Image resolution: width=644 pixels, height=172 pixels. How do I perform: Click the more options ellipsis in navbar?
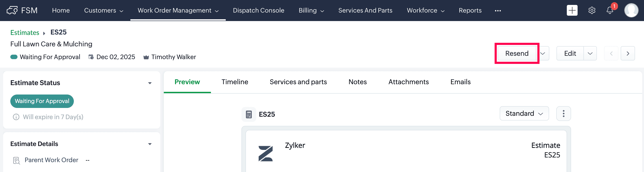tap(497, 11)
